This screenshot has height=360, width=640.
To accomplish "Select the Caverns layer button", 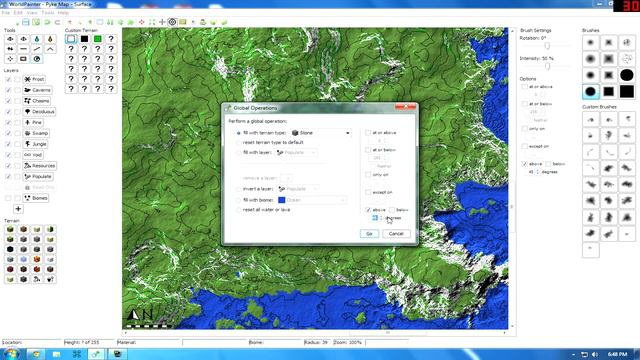I will [38, 90].
